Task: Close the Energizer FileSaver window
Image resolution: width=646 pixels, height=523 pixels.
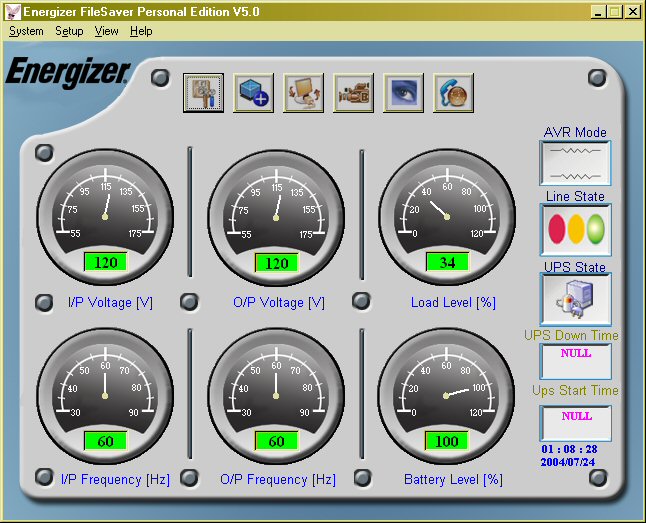Action: (632, 12)
